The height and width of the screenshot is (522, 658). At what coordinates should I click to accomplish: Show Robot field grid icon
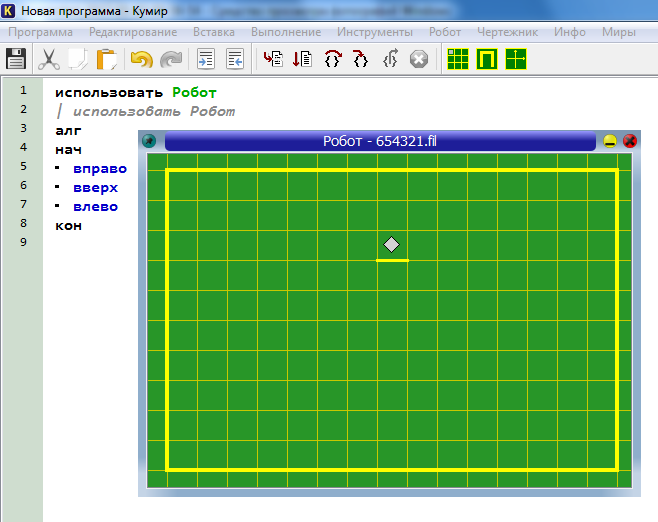458,59
